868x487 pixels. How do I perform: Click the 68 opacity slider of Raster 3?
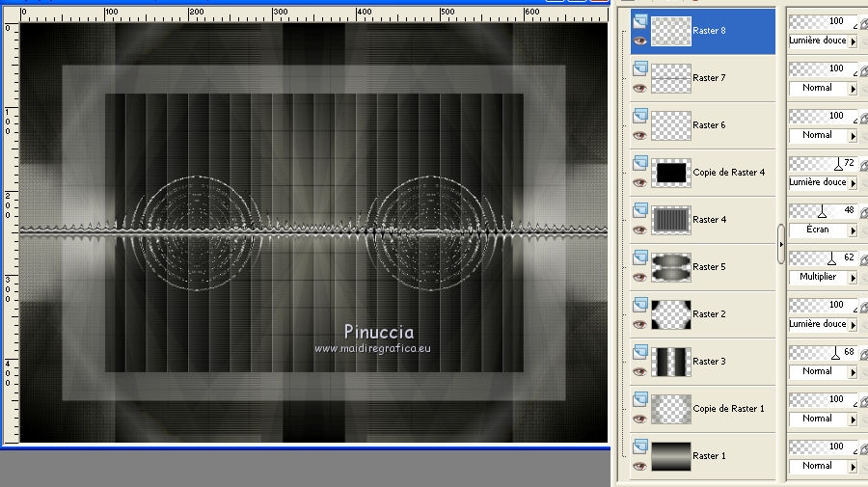[824, 353]
